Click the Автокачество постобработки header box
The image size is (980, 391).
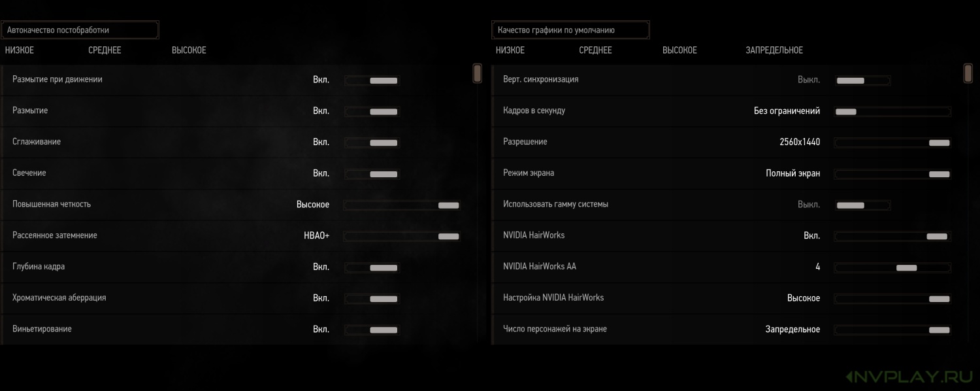[x=80, y=30]
